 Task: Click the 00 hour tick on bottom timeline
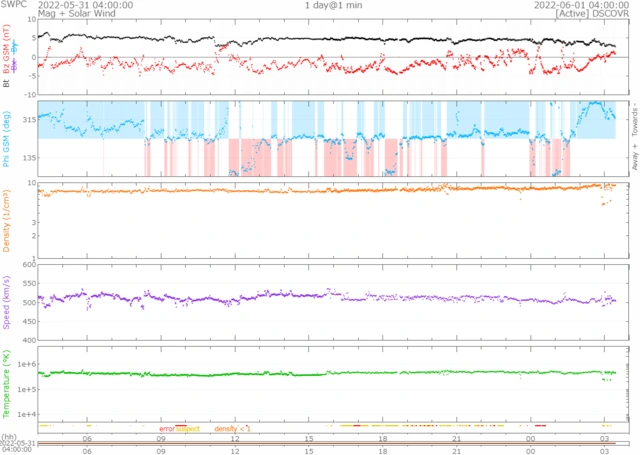530,449
